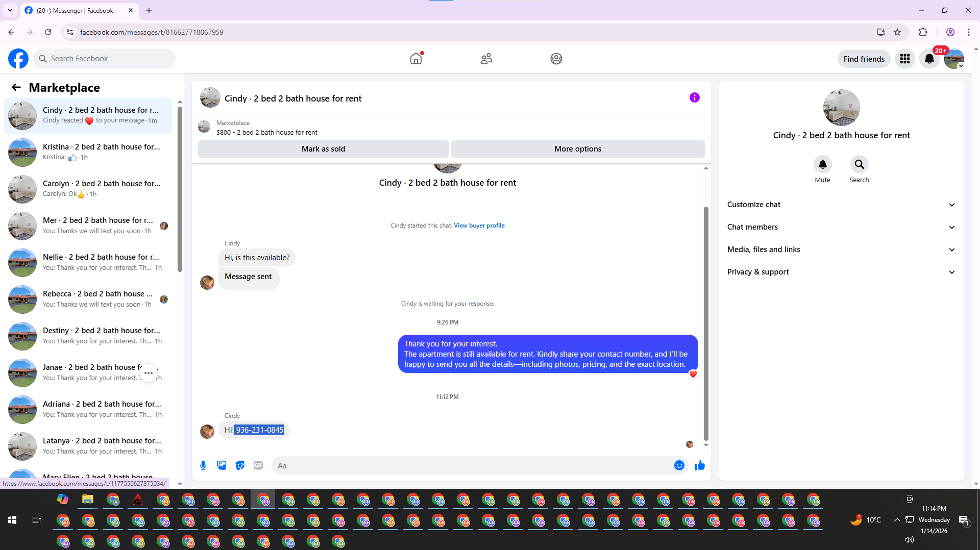980x550 pixels.
Task: Open Cindy conversation in list
Action: [88, 115]
